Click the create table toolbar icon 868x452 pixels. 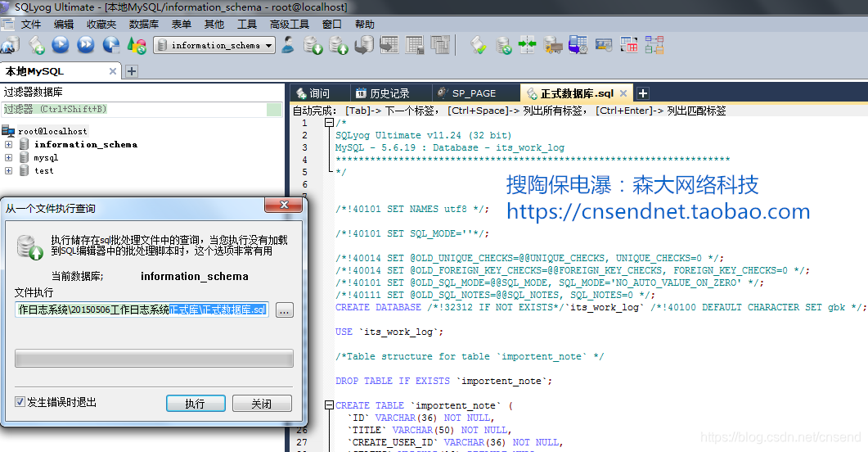point(389,45)
